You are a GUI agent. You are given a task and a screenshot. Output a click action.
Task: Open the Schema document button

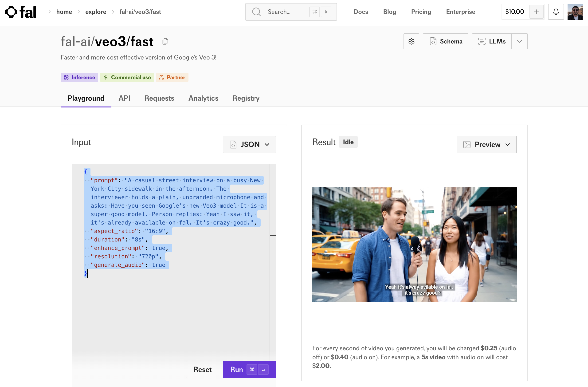tap(445, 41)
